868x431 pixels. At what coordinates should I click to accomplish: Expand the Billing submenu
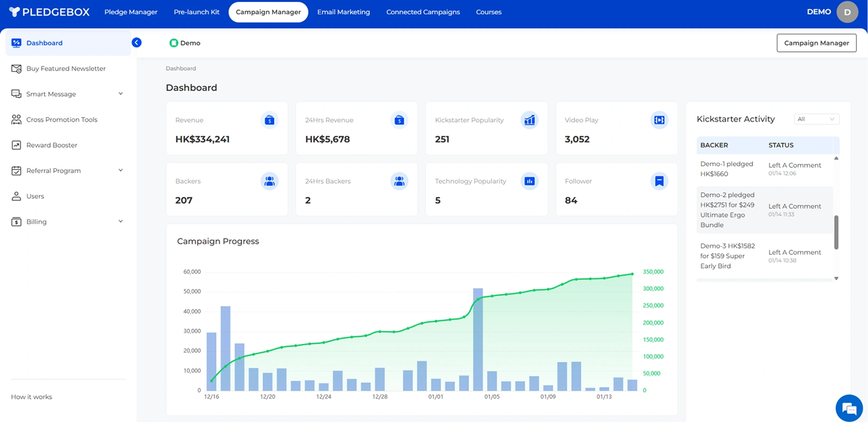pyautogui.click(x=121, y=221)
